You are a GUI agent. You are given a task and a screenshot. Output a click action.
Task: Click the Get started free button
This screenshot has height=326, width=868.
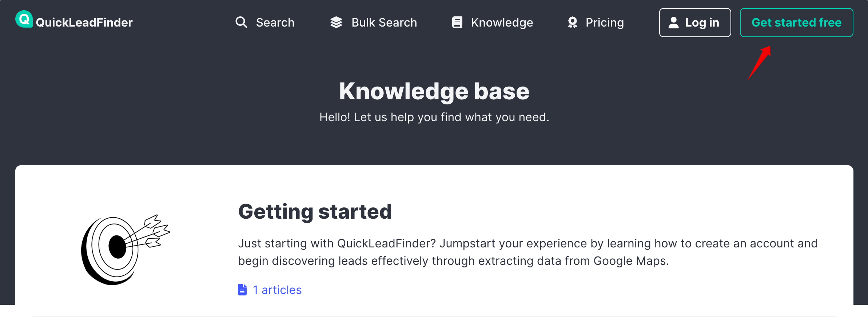(796, 23)
